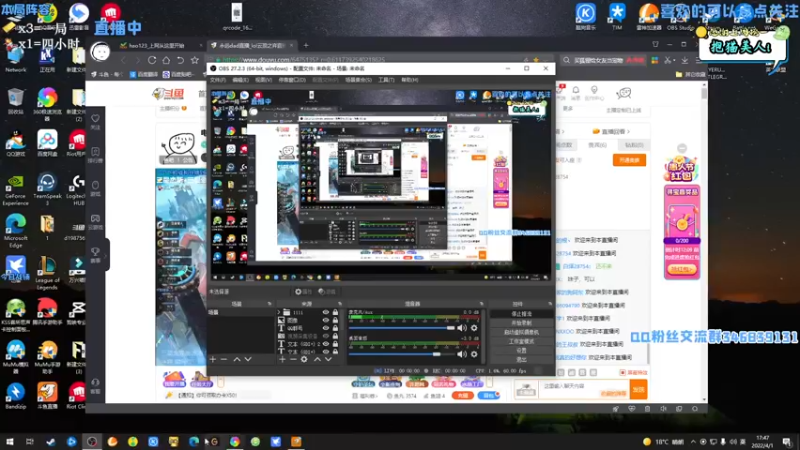This screenshot has width=800, height=450.
Task: Open 设置 from OBS Controls
Action: click(521, 351)
